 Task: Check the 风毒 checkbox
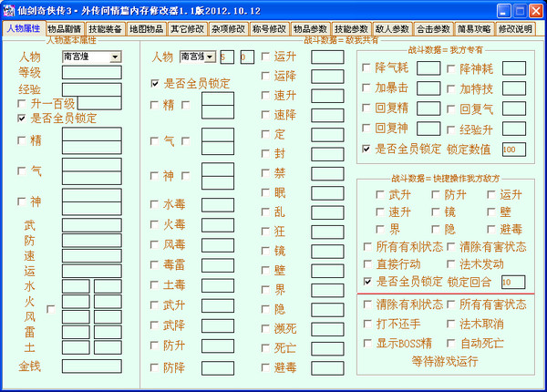point(154,244)
